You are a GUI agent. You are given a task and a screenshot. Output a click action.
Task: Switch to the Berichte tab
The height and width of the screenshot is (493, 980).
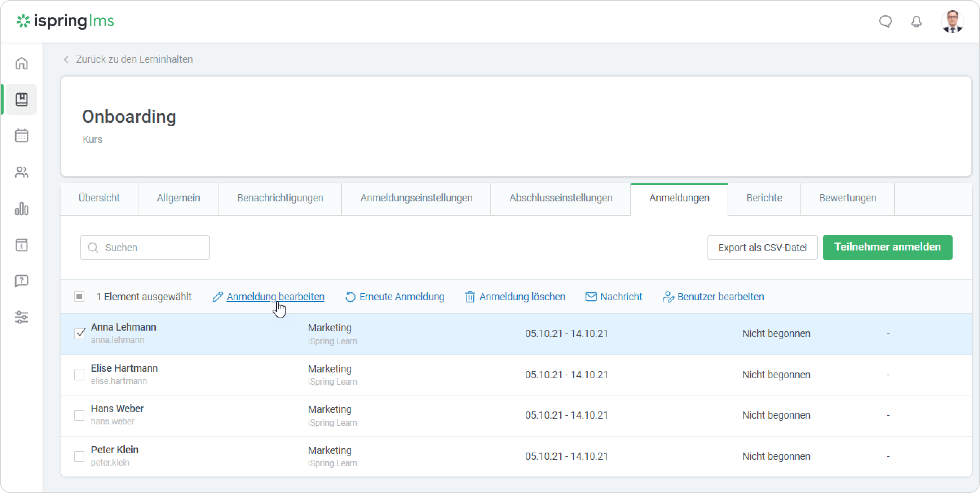pyautogui.click(x=764, y=198)
